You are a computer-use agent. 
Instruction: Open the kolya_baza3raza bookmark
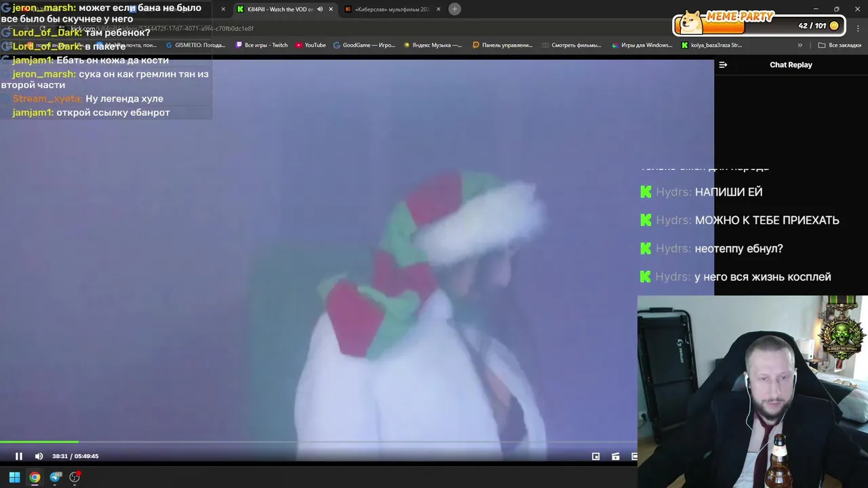(x=711, y=45)
